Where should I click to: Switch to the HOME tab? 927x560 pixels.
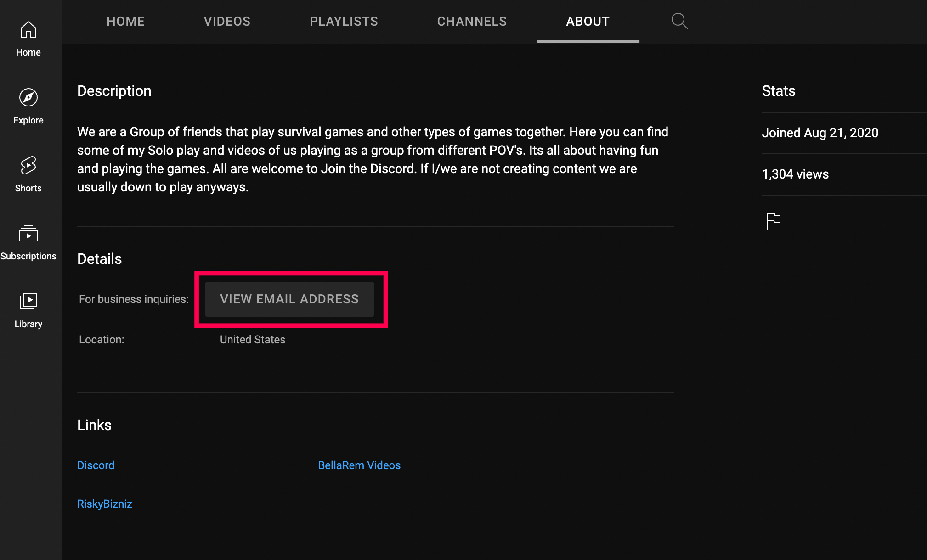coord(125,22)
